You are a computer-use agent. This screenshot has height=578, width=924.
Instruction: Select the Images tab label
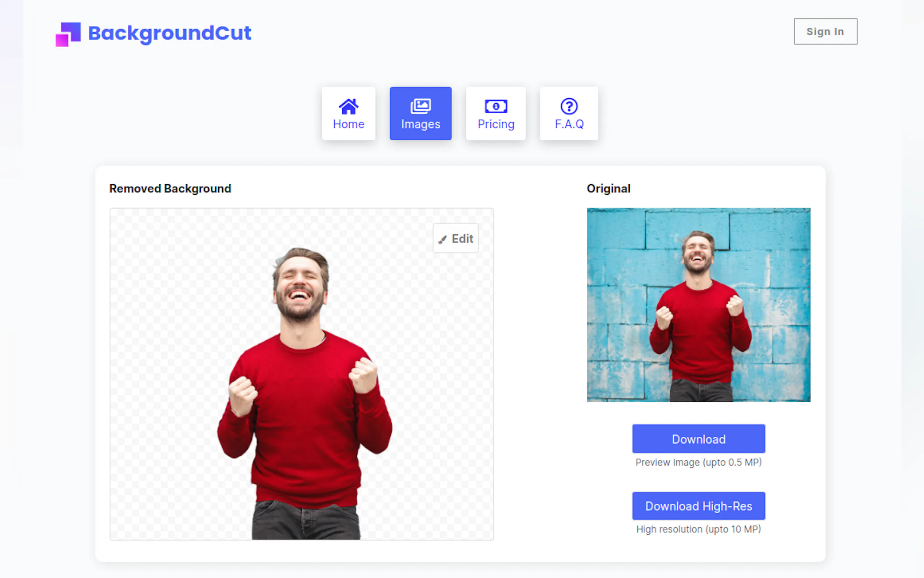tap(420, 124)
